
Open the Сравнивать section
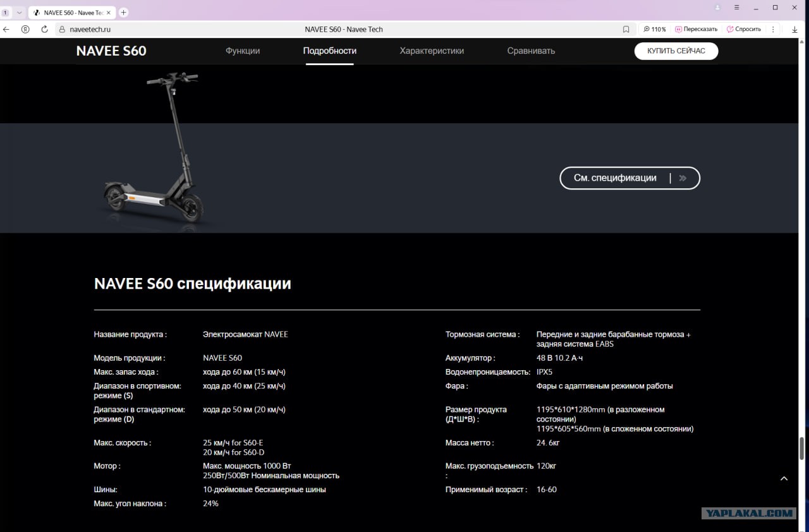531,51
